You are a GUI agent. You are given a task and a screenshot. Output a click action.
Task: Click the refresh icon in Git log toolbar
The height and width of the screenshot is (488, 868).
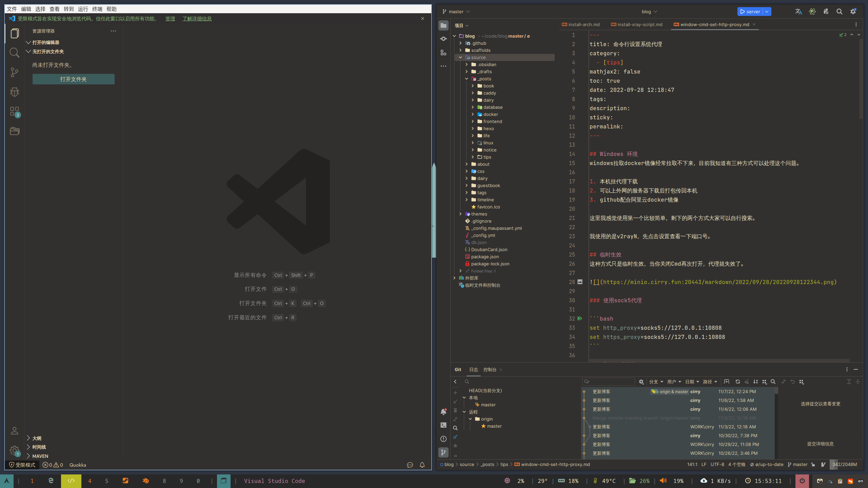737,382
